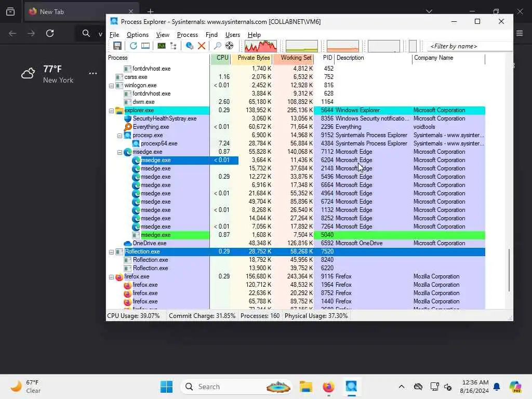Screen dimensions: 532x399
Task: Select the OneDrive.exe process row
Action: tap(296, 243)
